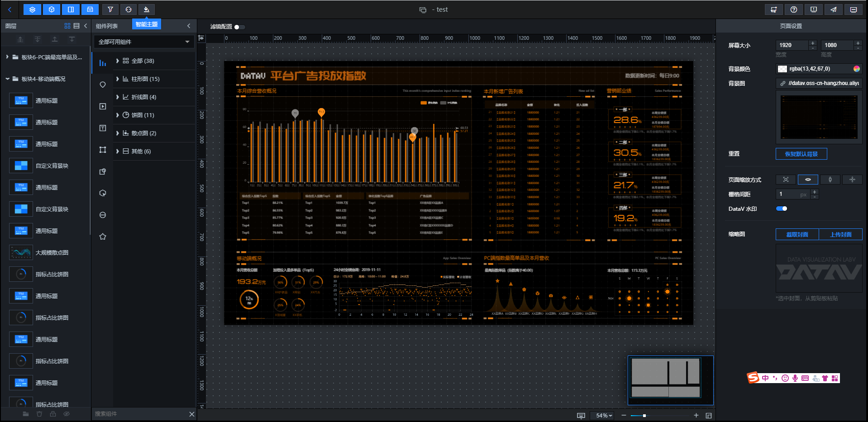
Task: Toggle the right settings panel button
Action: pos(71,9)
